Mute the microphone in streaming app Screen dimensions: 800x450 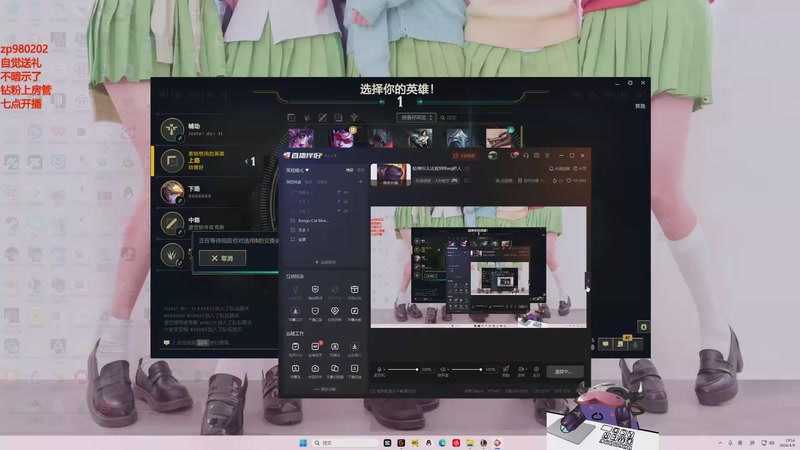click(379, 369)
